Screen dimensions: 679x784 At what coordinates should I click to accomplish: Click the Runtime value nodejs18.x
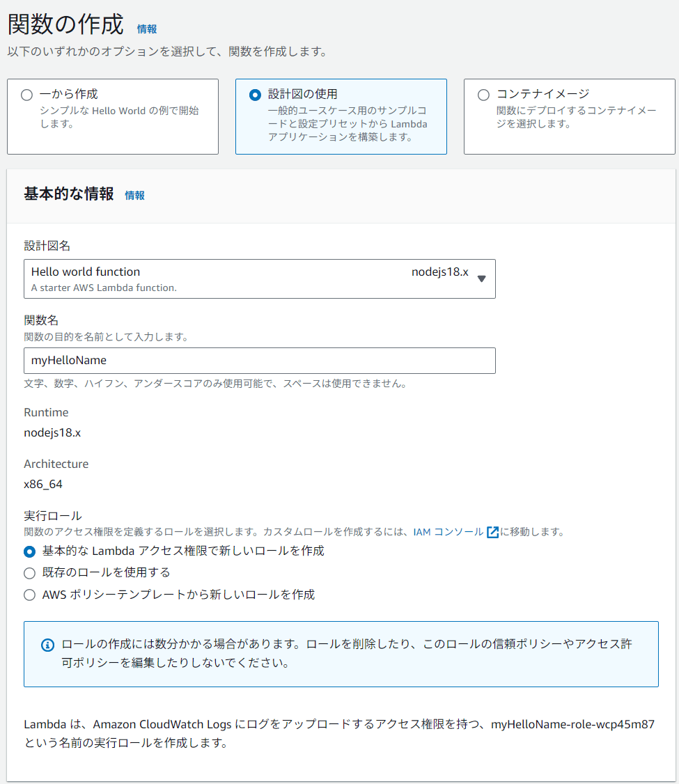(52, 433)
